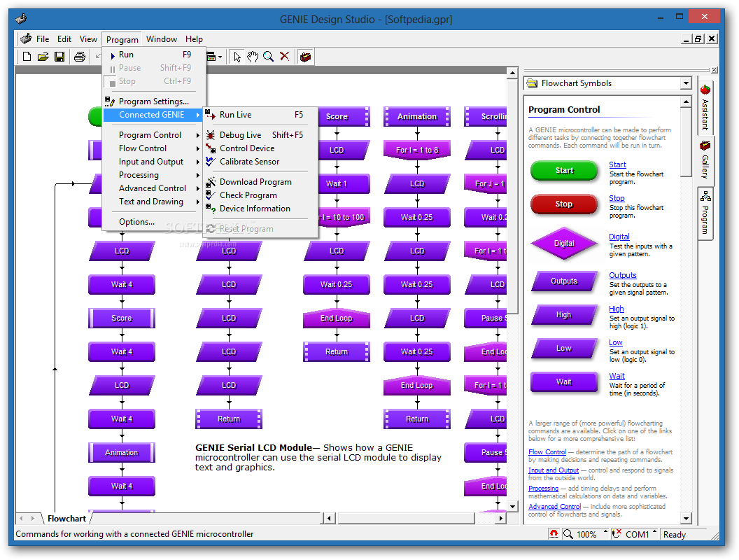Click the red X delete tool
739x560 pixels.
[284, 57]
